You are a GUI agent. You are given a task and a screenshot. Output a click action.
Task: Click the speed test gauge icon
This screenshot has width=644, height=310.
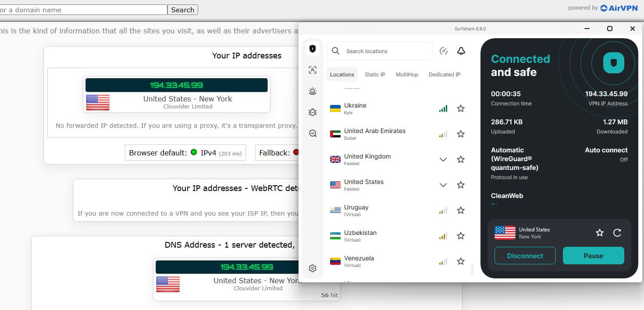tap(444, 51)
